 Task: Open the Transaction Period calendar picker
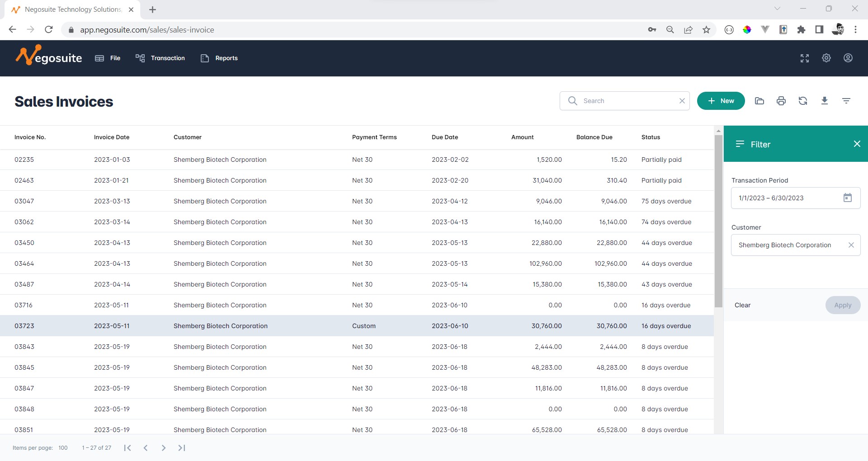pos(847,198)
